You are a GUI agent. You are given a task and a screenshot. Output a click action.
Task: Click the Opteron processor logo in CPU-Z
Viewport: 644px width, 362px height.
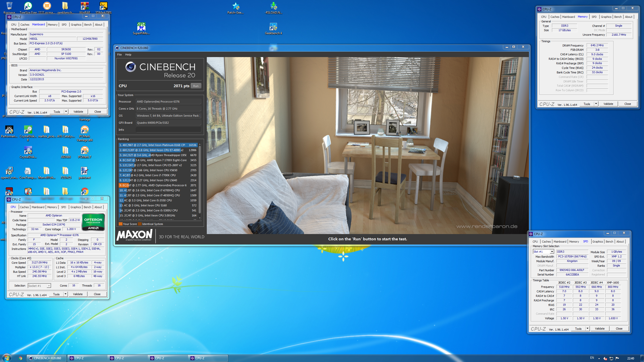tap(93, 222)
